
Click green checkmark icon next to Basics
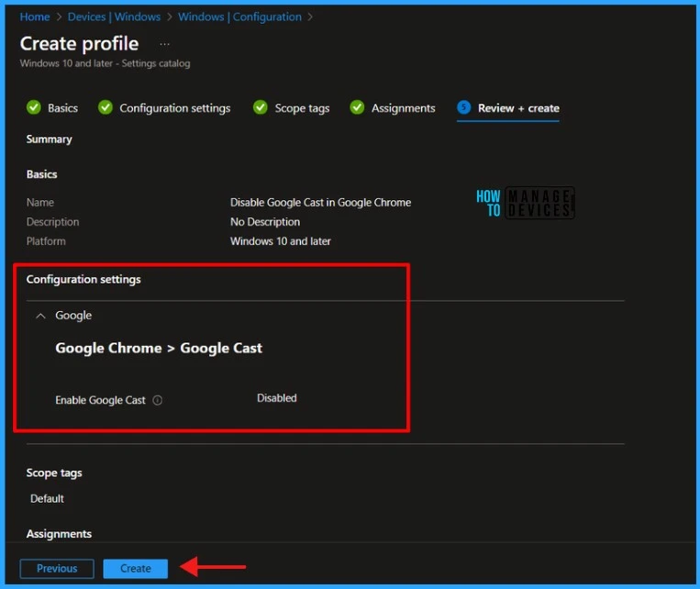34,107
